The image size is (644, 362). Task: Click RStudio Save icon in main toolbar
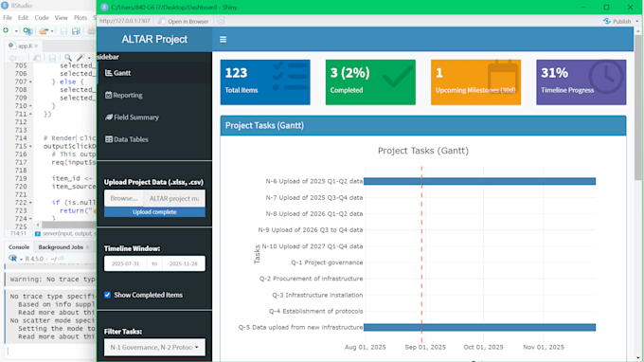click(63, 31)
